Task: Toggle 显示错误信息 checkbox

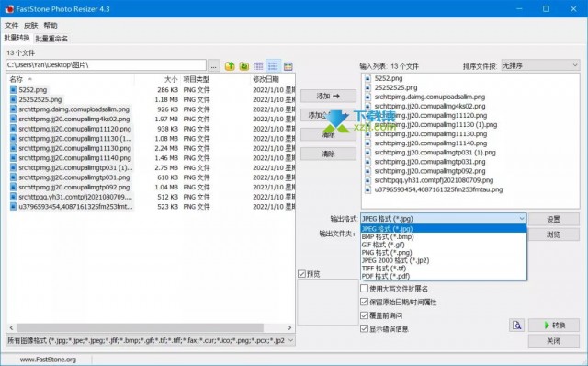Action: tap(364, 329)
